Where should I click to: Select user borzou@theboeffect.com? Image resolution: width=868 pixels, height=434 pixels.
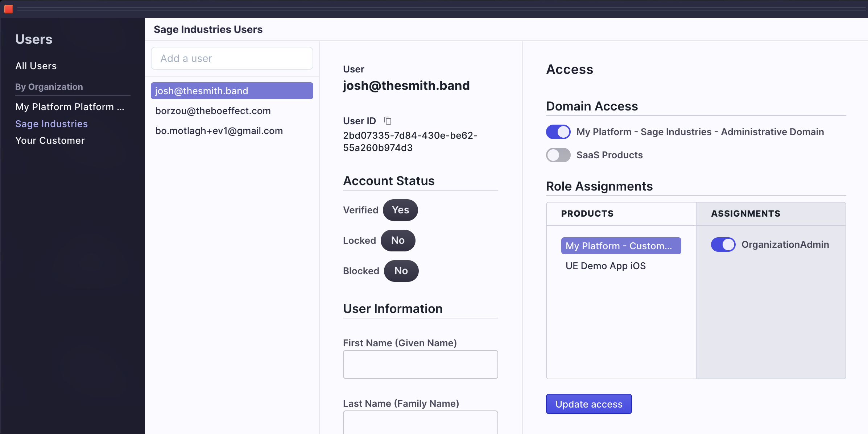pos(213,111)
